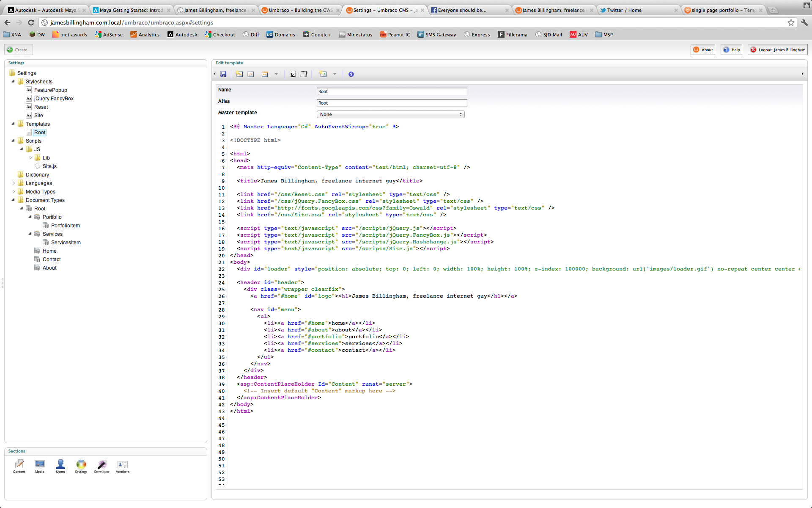Open the Media section
812x508 pixels.
pos(40,467)
